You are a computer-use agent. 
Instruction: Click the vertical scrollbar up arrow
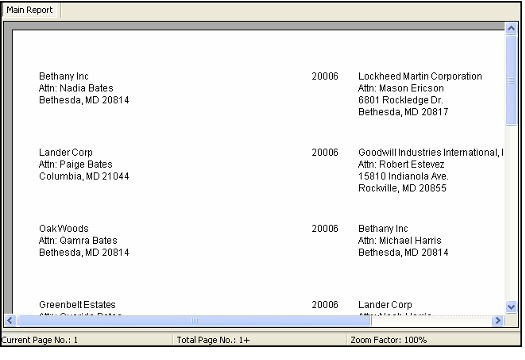511,28
